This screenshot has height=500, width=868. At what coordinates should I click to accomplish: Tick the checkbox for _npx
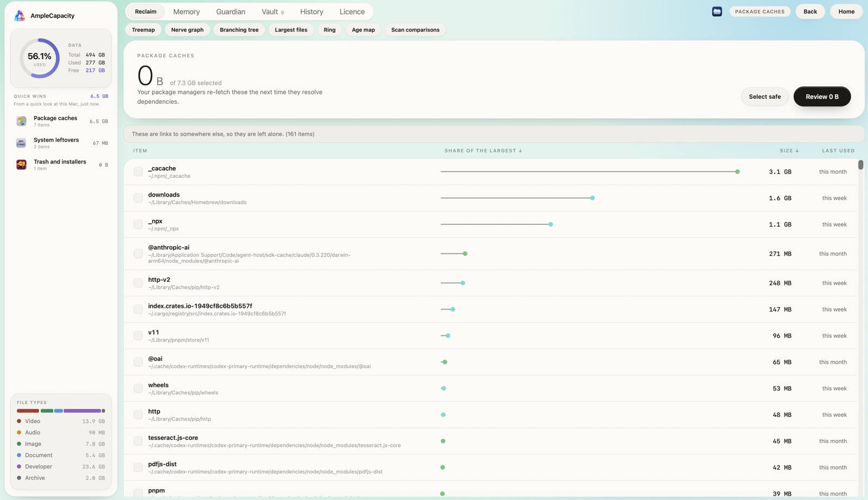tap(138, 224)
